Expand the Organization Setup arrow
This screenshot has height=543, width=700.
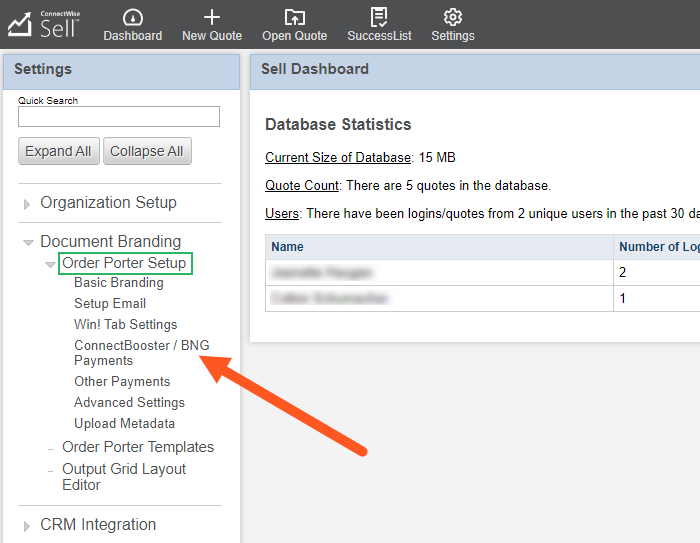[x=27, y=205]
